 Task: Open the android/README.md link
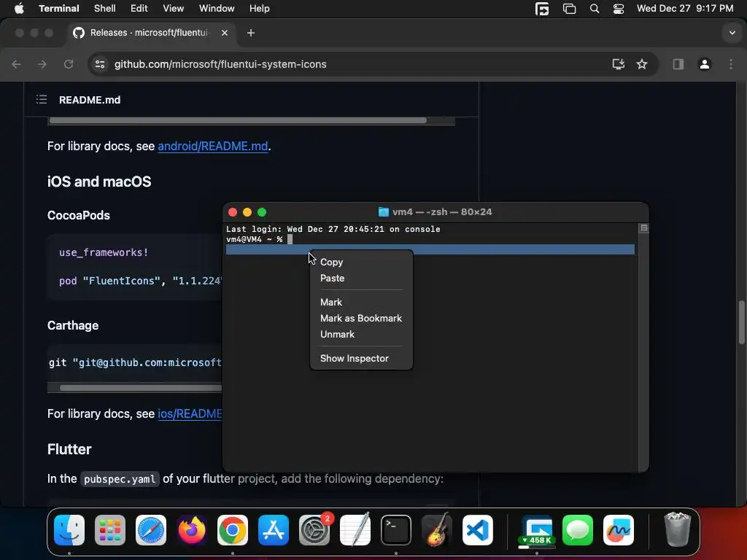pyautogui.click(x=212, y=146)
